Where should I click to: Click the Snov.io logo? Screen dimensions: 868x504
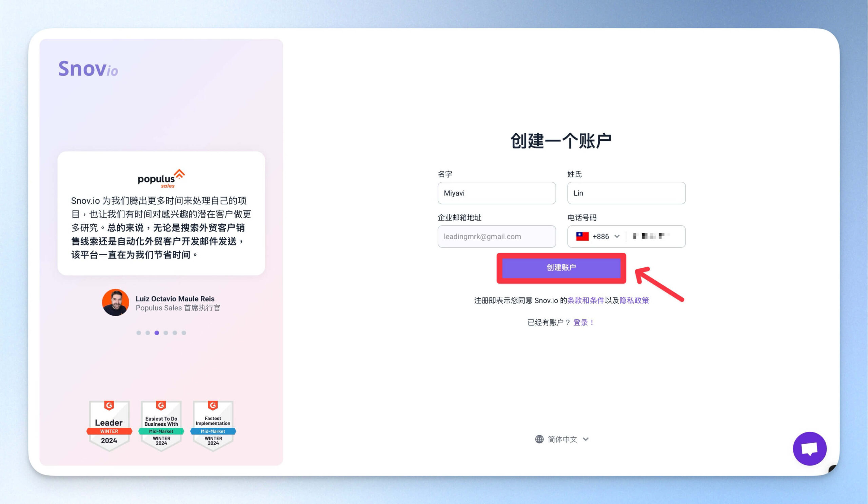(x=88, y=68)
